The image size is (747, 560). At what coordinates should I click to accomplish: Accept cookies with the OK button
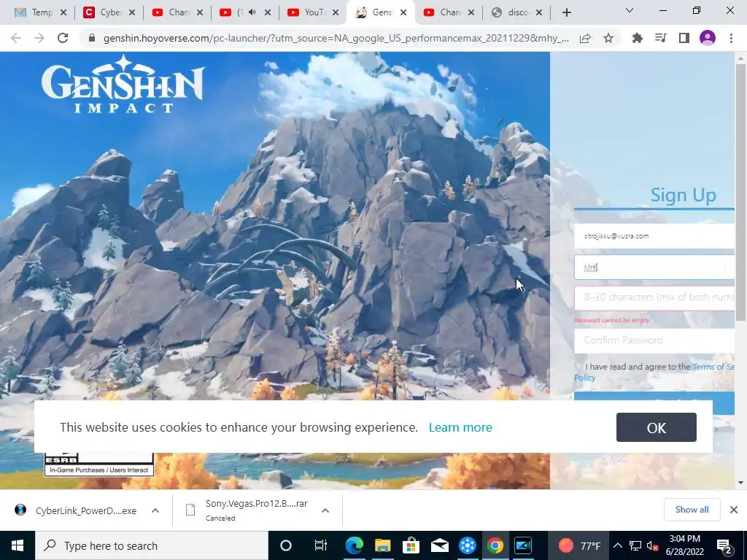click(x=656, y=427)
